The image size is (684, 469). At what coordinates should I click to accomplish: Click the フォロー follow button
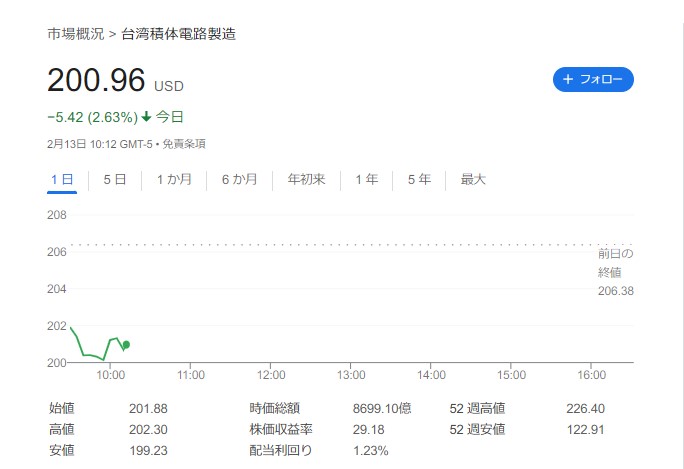(x=593, y=79)
